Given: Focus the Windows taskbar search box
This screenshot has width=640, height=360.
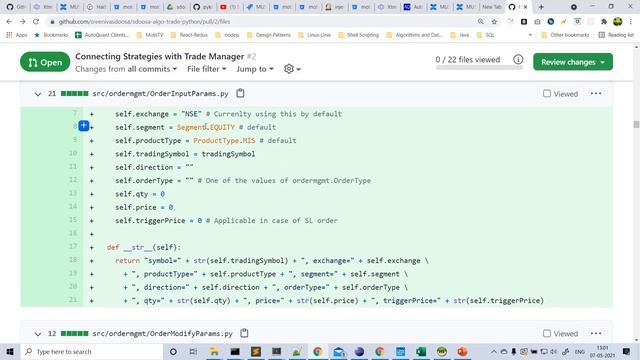Looking at the screenshot, I should [92, 351].
